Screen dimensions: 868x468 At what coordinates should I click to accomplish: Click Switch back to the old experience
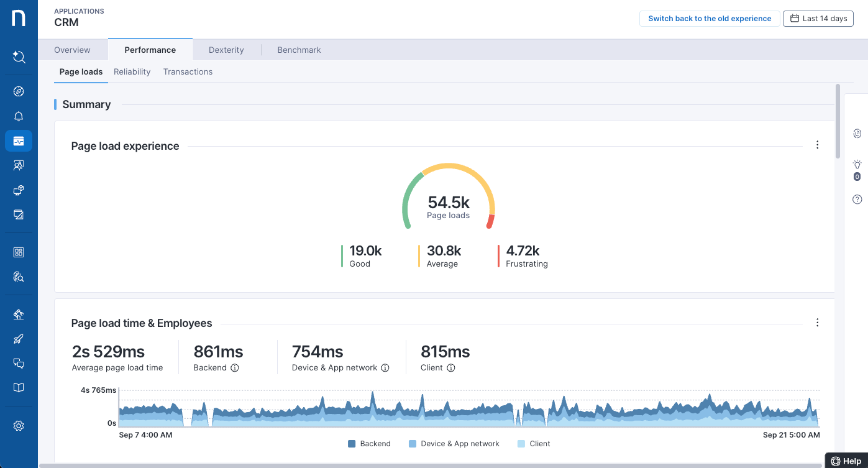[x=710, y=19]
